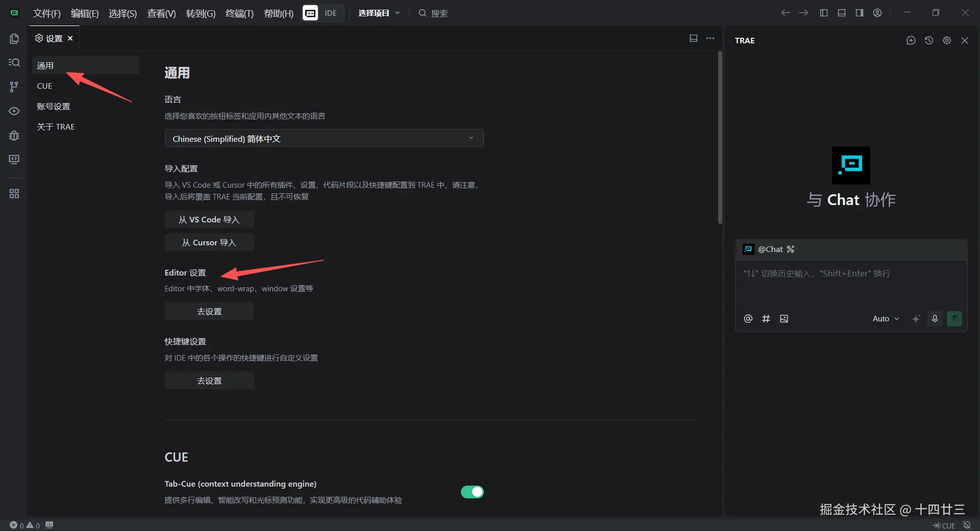Open errors and warnings count in status bar
Viewport: 980px width, 531px height.
[24, 525]
